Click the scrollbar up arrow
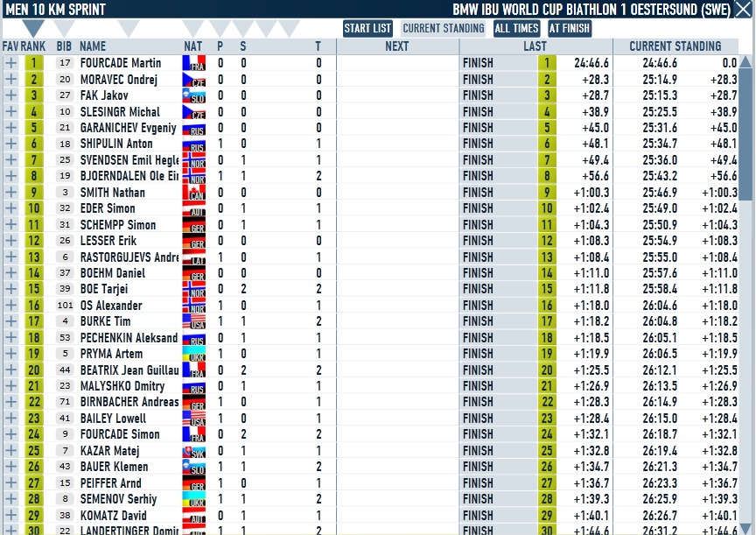 (745, 61)
